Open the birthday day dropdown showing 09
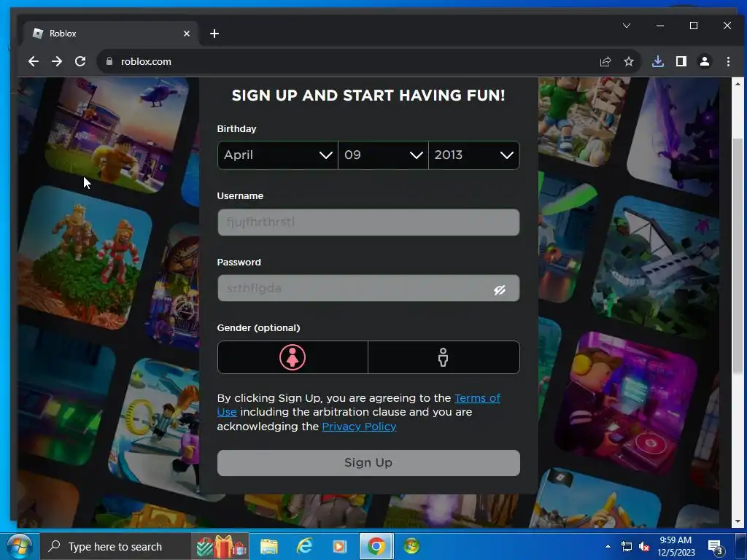Image resolution: width=747 pixels, height=560 pixels. 383,155
